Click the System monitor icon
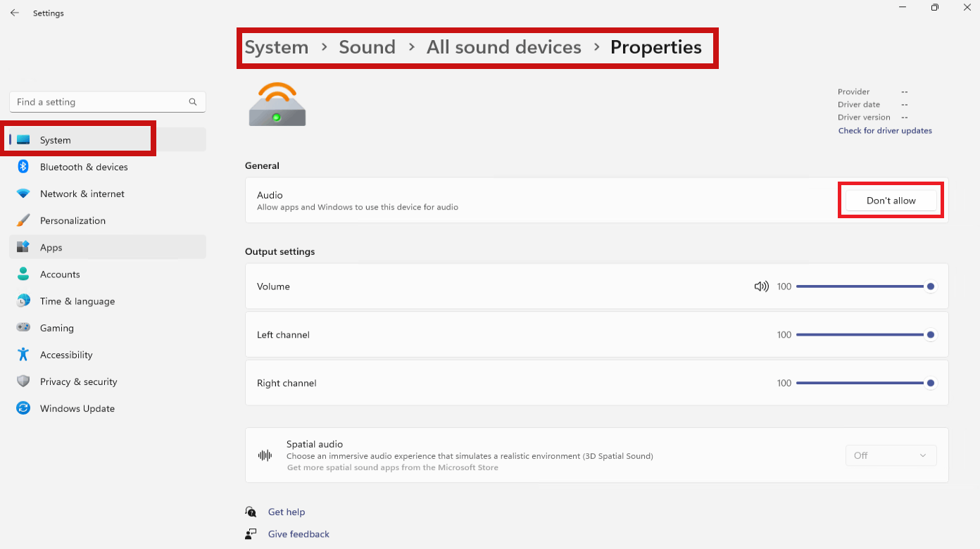 click(x=23, y=140)
